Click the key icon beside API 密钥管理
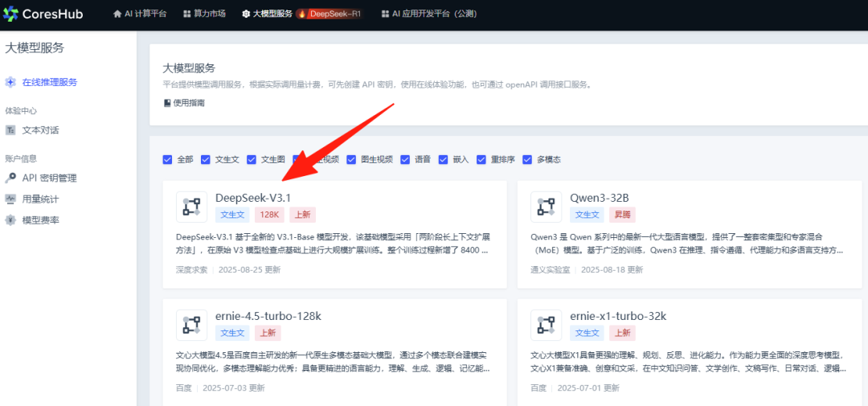 click(x=10, y=178)
